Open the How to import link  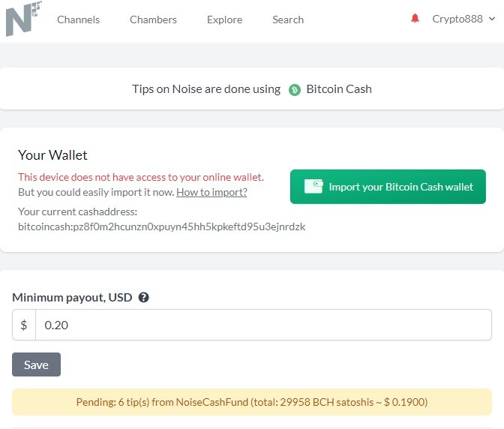(211, 192)
